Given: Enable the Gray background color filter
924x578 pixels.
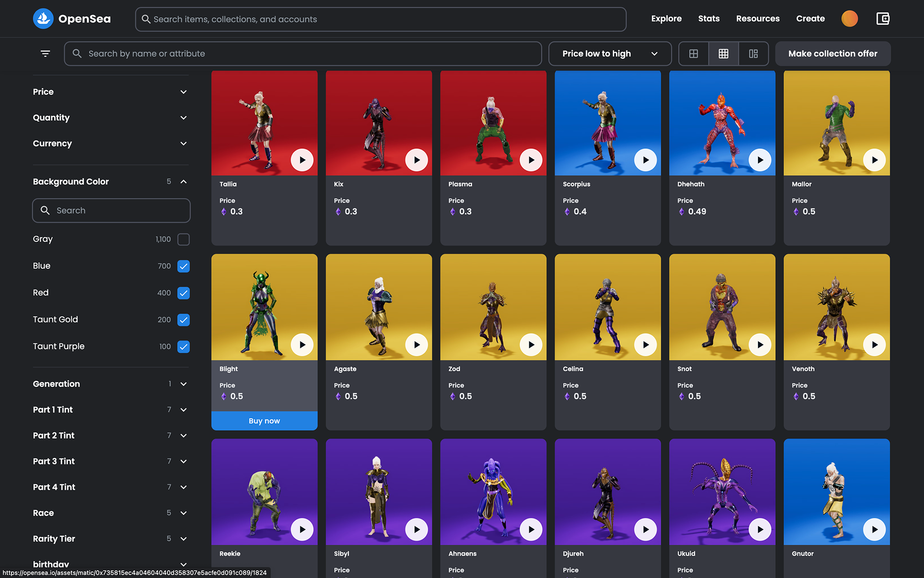Looking at the screenshot, I should point(183,239).
